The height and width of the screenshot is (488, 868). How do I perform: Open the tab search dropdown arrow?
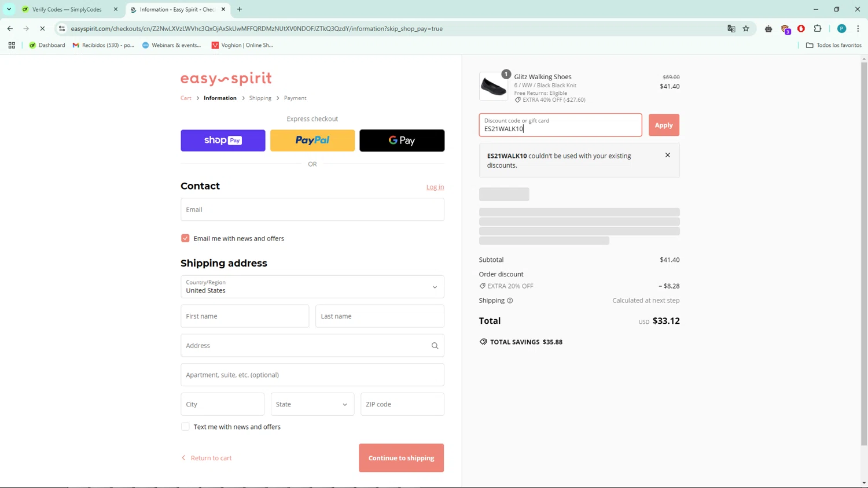[x=9, y=9]
